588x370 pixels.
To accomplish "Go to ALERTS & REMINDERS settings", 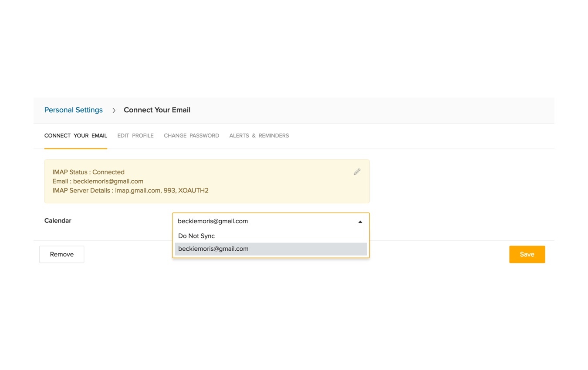I will [259, 135].
